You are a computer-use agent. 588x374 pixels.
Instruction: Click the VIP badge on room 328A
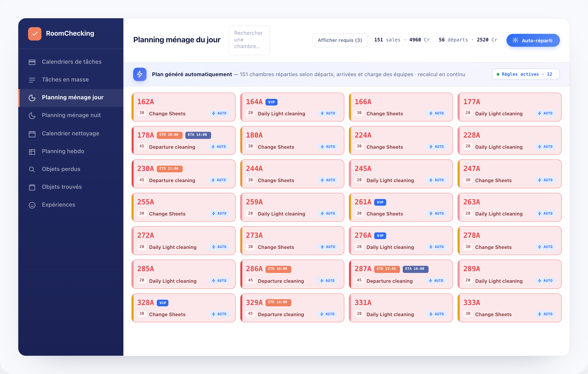(162, 303)
